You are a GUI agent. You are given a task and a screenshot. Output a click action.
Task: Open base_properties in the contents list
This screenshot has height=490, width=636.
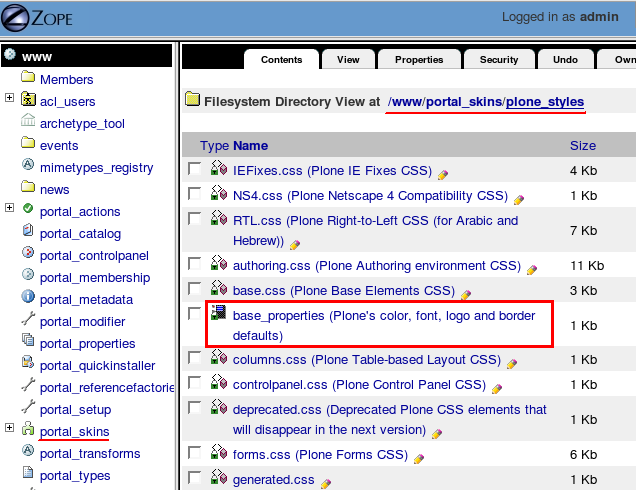tap(384, 325)
